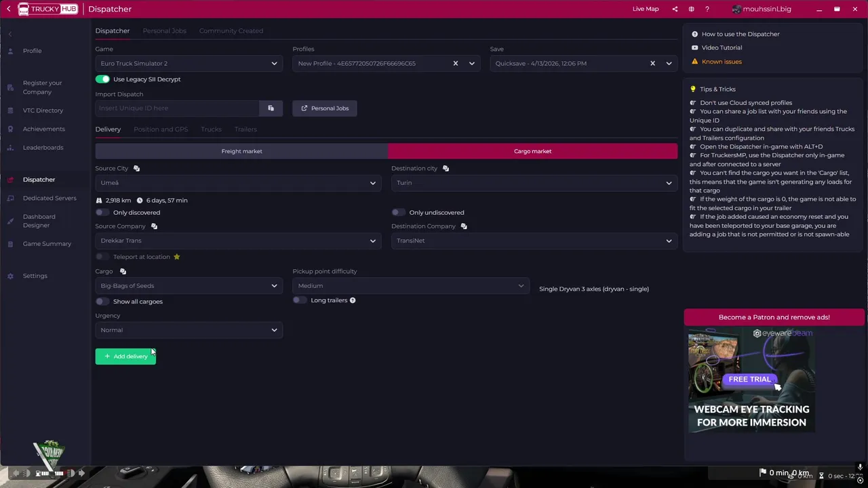This screenshot has width=868, height=488.
Task: Open the share icon in title bar
Action: tap(675, 9)
